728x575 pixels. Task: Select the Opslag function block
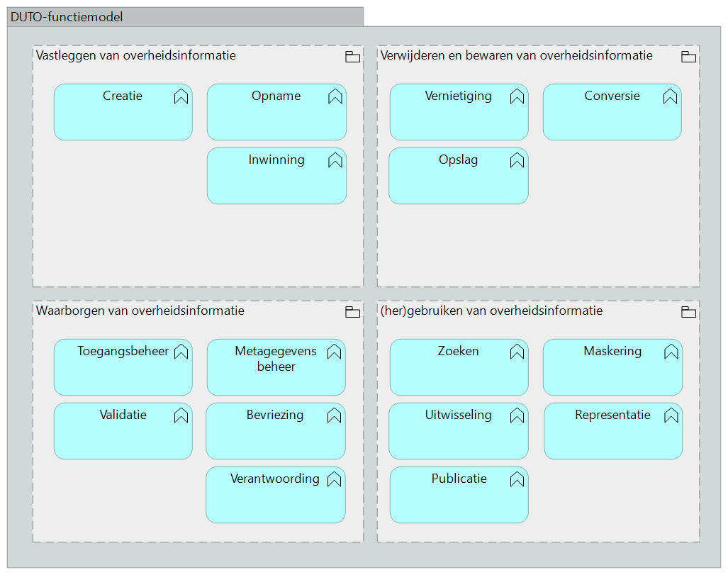(458, 177)
